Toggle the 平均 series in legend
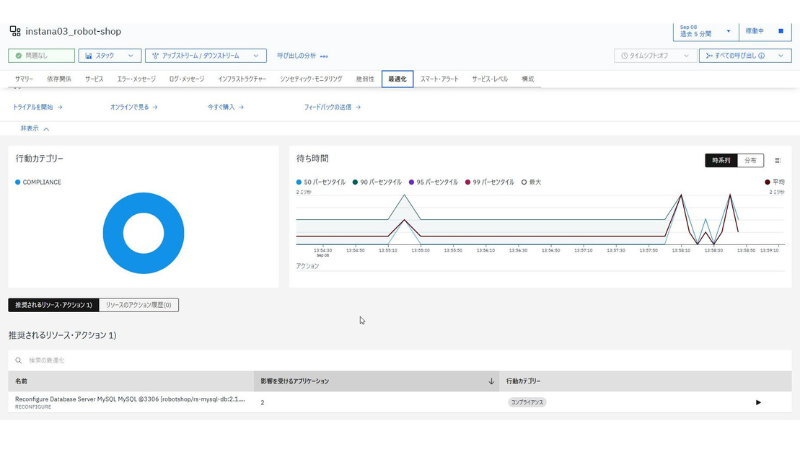 pyautogui.click(x=774, y=182)
